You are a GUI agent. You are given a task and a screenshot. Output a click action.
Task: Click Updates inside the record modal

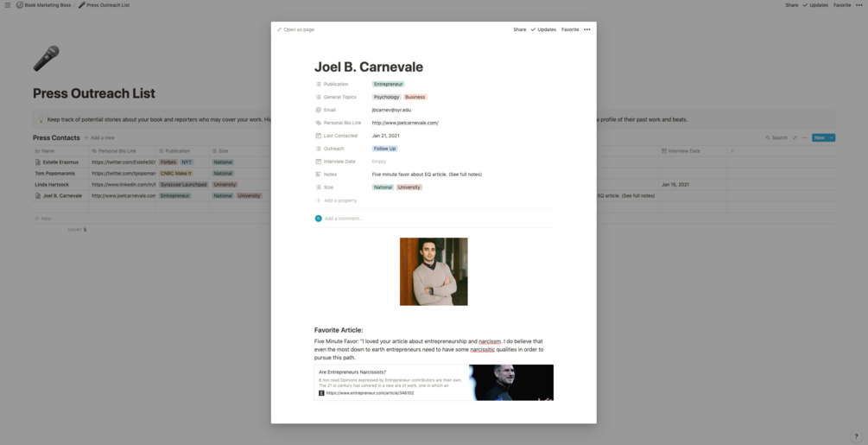pyautogui.click(x=543, y=29)
